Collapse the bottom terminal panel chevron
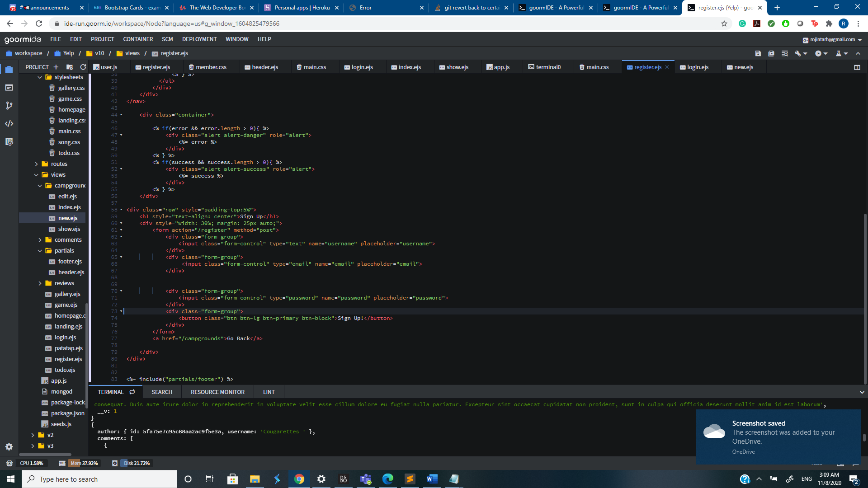 [x=862, y=392]
